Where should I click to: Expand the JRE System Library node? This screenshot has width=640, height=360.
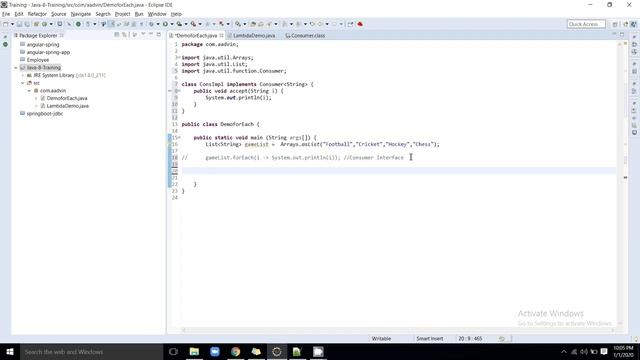tap(23, 76)
